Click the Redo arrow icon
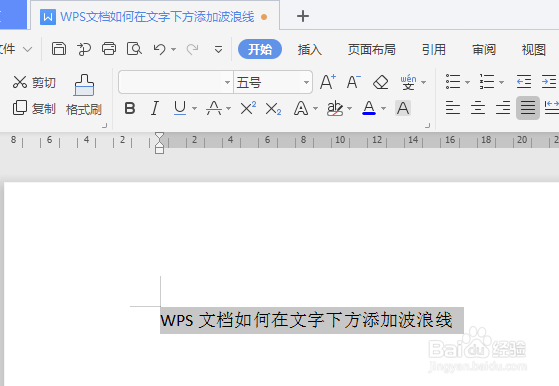This screenshot has height=386, width=559. (193, 49)
